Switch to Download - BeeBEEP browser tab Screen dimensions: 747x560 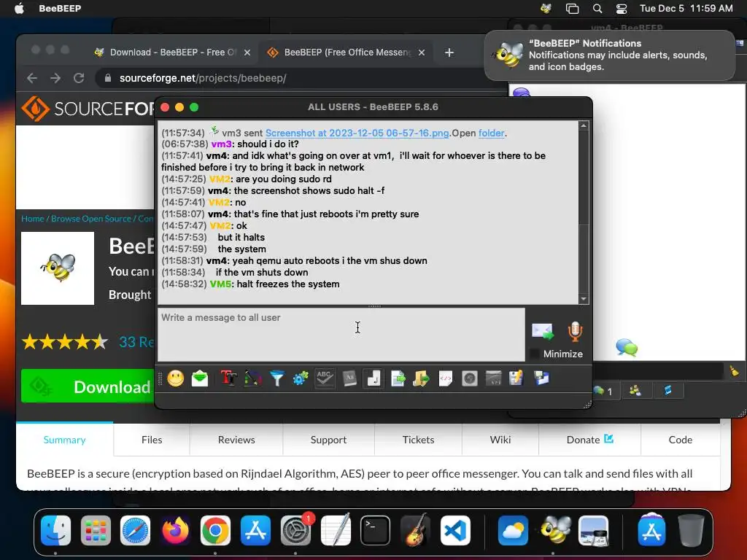click(172, 52)
